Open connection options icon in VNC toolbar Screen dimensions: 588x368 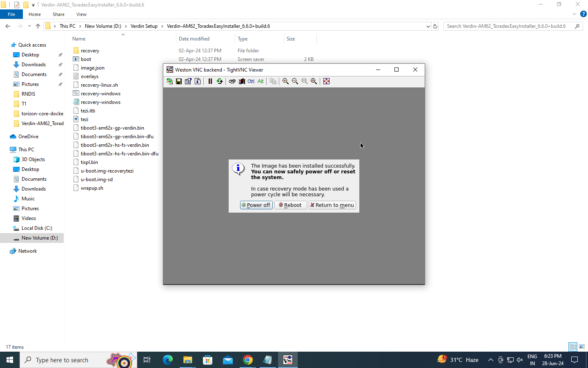pyautogui.click(x=188, y=81)
